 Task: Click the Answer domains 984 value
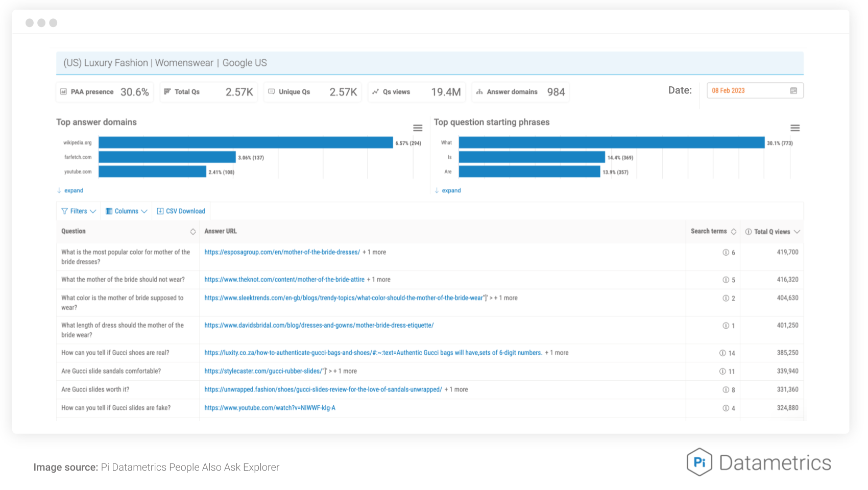click(556, 92)
